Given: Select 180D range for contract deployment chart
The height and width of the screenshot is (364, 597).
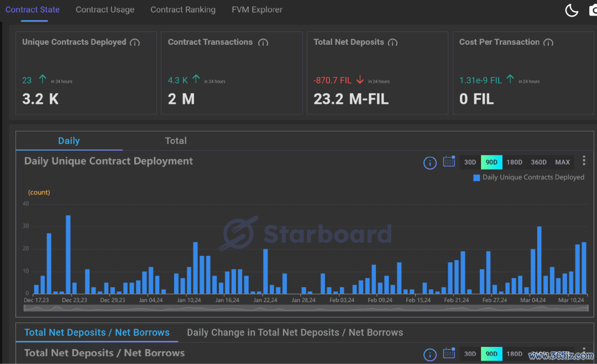Looking at the screenshot, I should click(514, 162).
